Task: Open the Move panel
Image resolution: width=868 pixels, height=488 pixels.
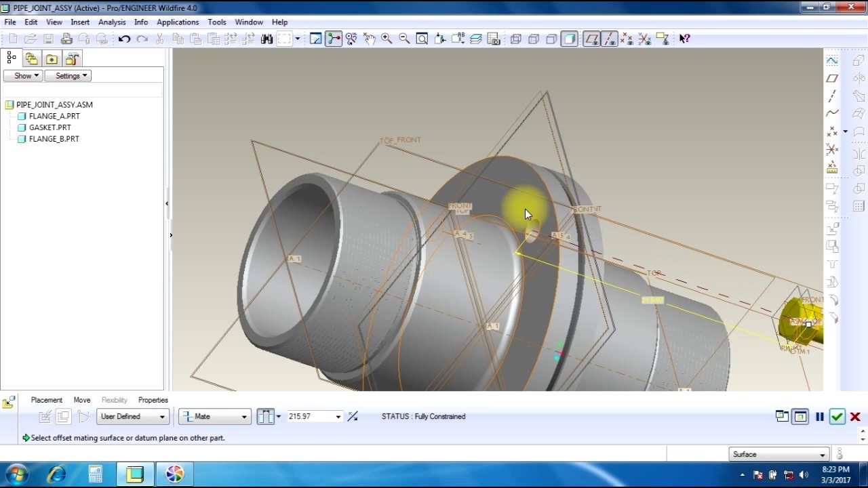Action: (82, 400)
